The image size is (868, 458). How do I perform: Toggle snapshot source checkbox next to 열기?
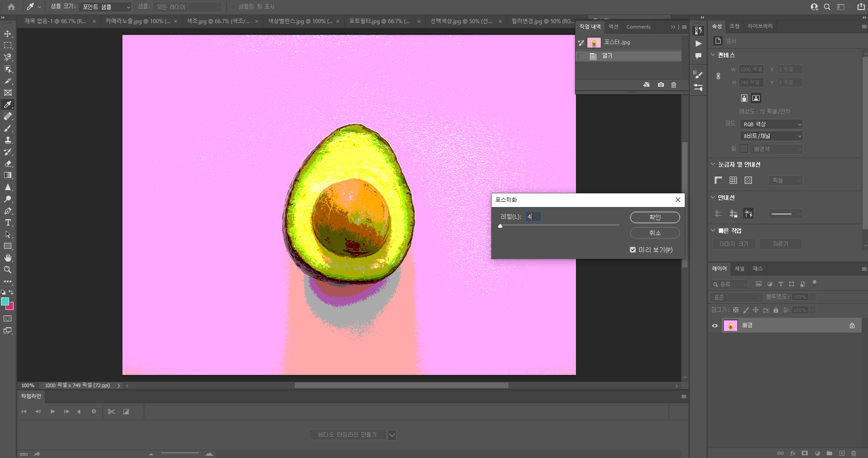coord(581,56)
